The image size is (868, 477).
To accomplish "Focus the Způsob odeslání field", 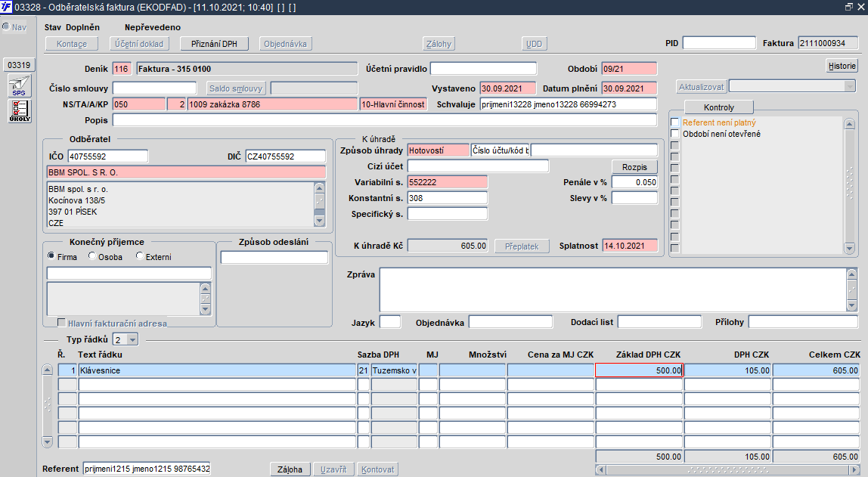I will click(x=274, y=257).
